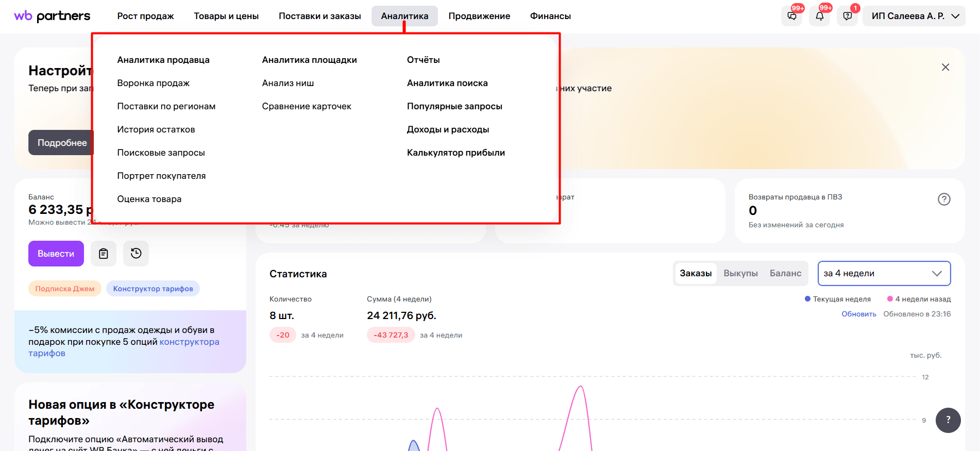Click the Подробнее button
Viewport: 980px width, 451px height.
[x=61, y=143]
